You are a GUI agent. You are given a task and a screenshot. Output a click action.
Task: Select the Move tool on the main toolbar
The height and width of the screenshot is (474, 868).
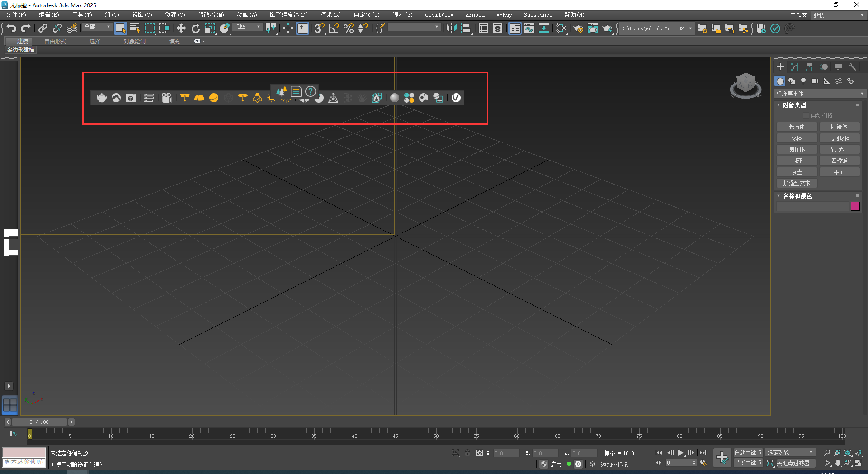181,28
